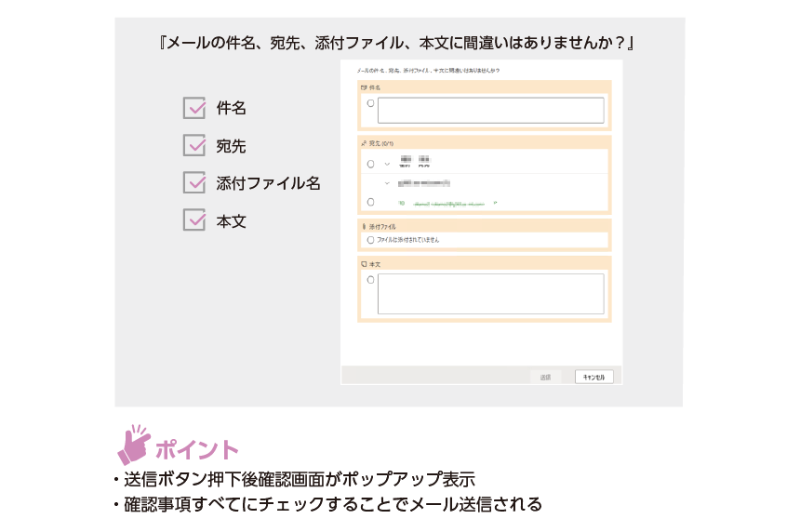
Task: Click the pink pointing hand ポイント icon
Action: [133, 445]
